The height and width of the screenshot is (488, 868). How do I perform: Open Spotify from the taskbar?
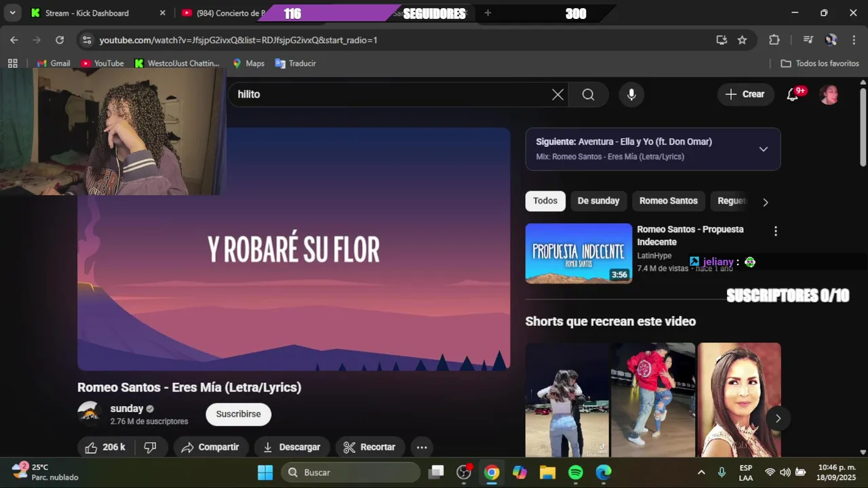click(x=576, y=472)
